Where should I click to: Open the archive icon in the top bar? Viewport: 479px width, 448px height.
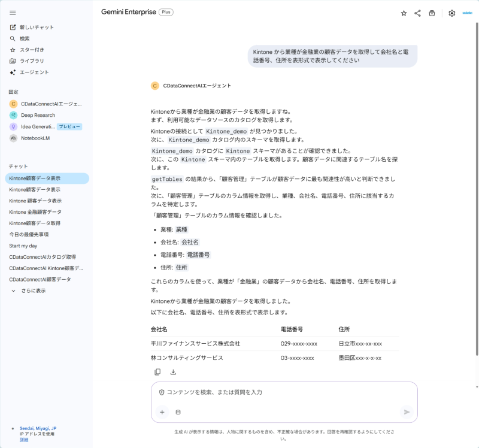pyautogui.click(x=432, y=13)
